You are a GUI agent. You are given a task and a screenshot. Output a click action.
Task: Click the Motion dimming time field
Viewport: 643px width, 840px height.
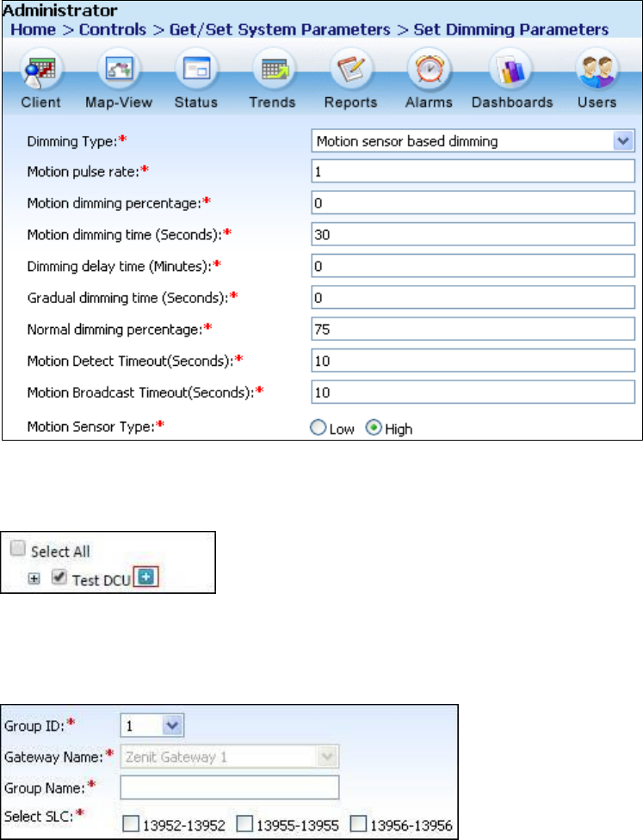tap(473, 234)
